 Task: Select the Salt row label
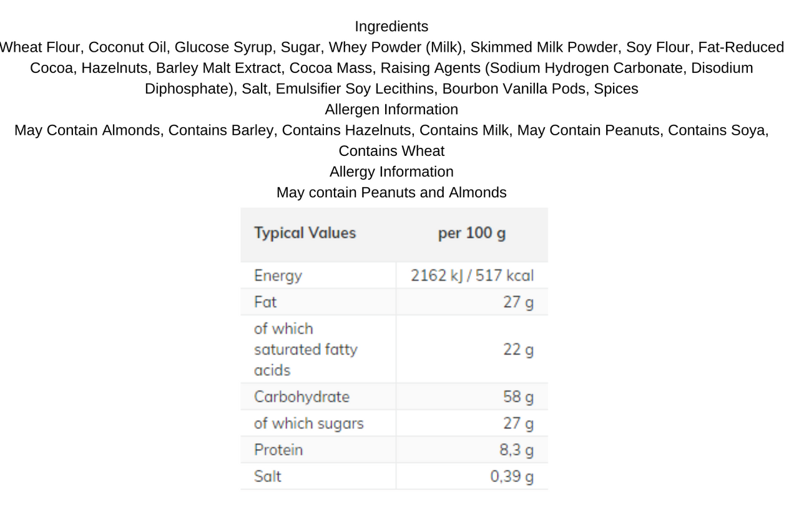pos(267,476)
